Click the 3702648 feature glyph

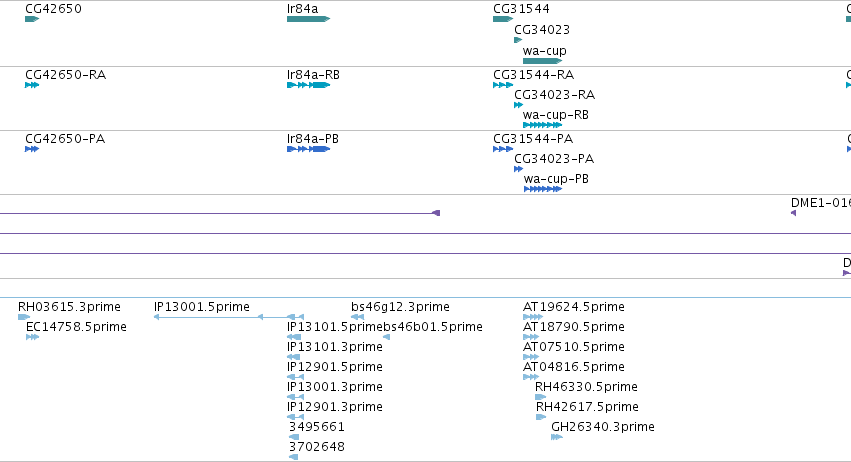pyautogui.click(x=294, y=457)
